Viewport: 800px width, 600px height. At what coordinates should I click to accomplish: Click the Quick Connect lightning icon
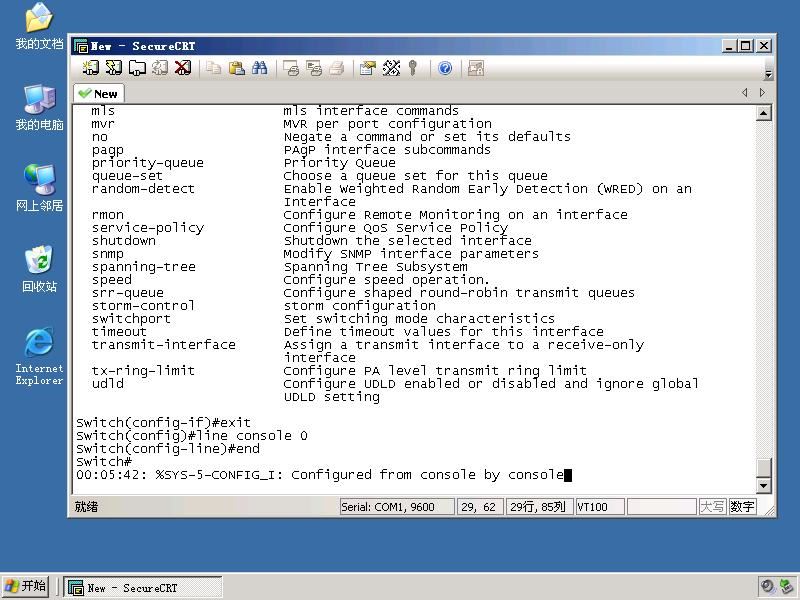[114, 68]
